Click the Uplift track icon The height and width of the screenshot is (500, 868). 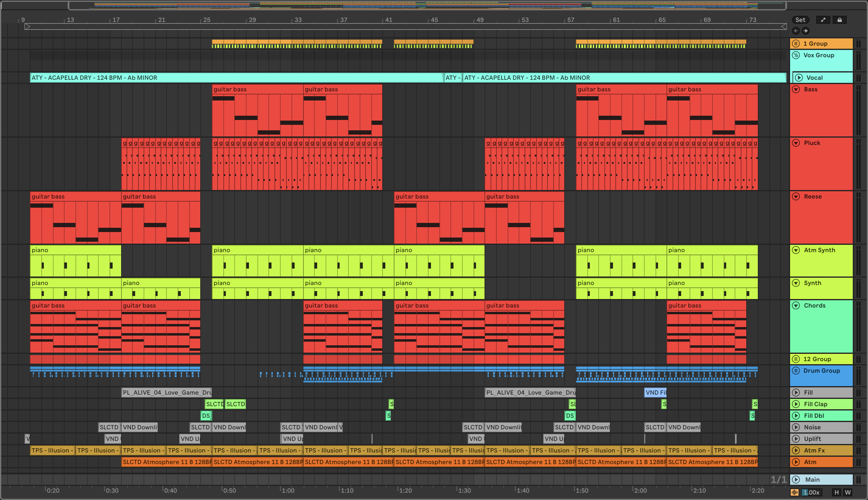[796, 439]
